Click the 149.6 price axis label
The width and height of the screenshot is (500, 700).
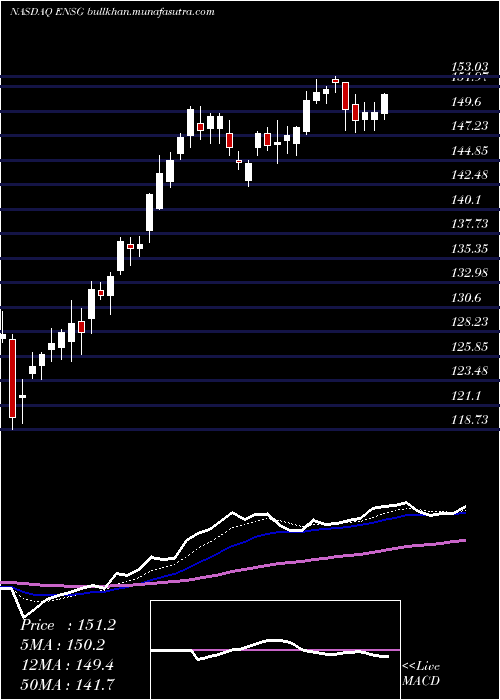point(467,102)
